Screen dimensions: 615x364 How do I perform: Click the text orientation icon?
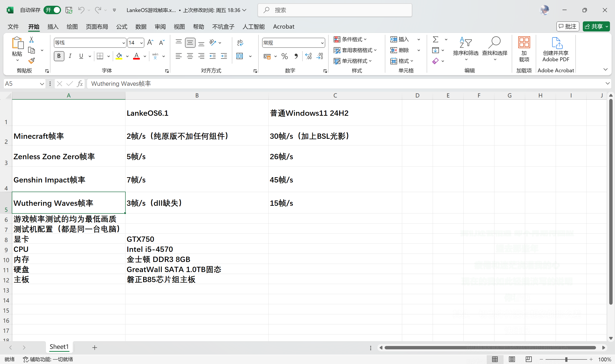(212, 42)
